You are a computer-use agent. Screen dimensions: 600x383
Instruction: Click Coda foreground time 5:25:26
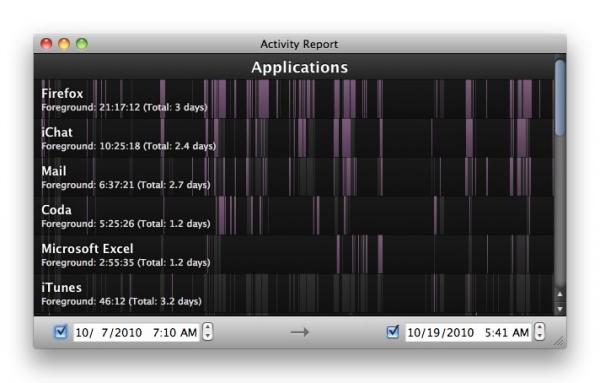(117, 223)
